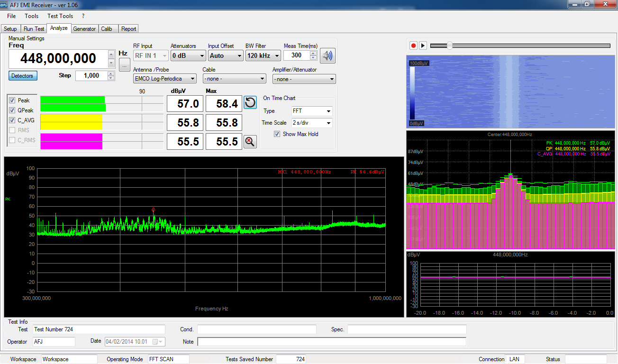The image size is (618, 364).
Task: Click the Note input field
Action: click(331, 342)
